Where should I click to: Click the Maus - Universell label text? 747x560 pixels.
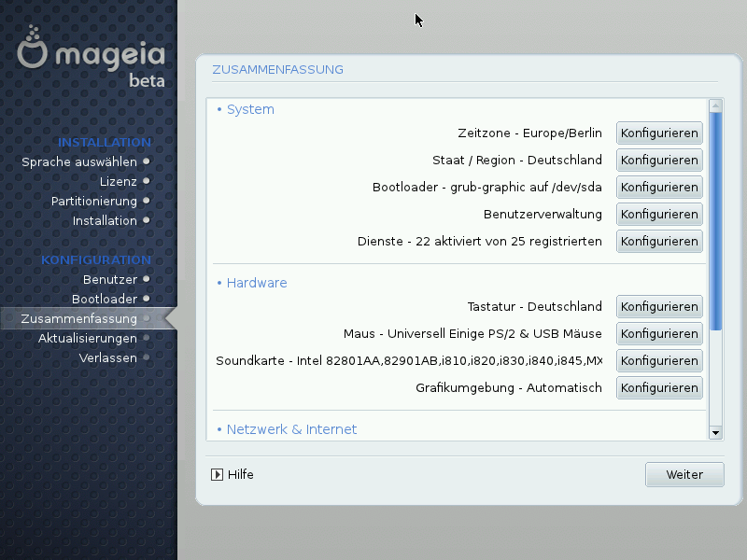click(472, 334)
